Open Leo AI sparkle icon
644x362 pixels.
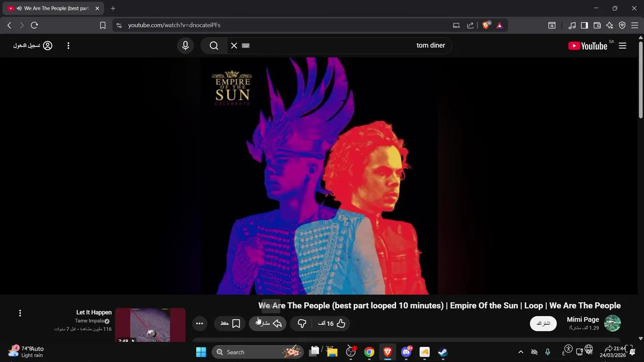point(610,25)
